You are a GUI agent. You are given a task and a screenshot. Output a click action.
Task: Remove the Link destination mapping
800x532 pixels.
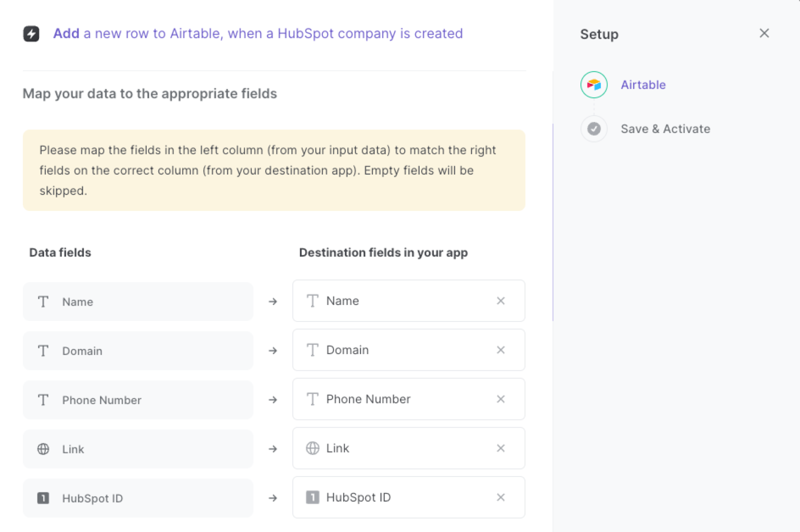[500, 448]
